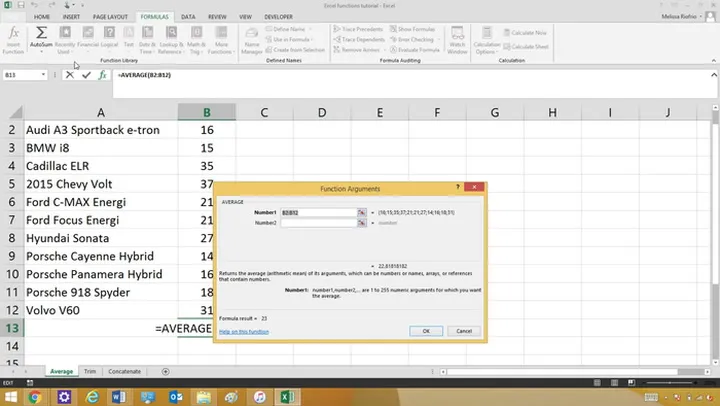Click Create from Selection
Viewport: 720px width, 406px height.
click(x=295, y=50)
